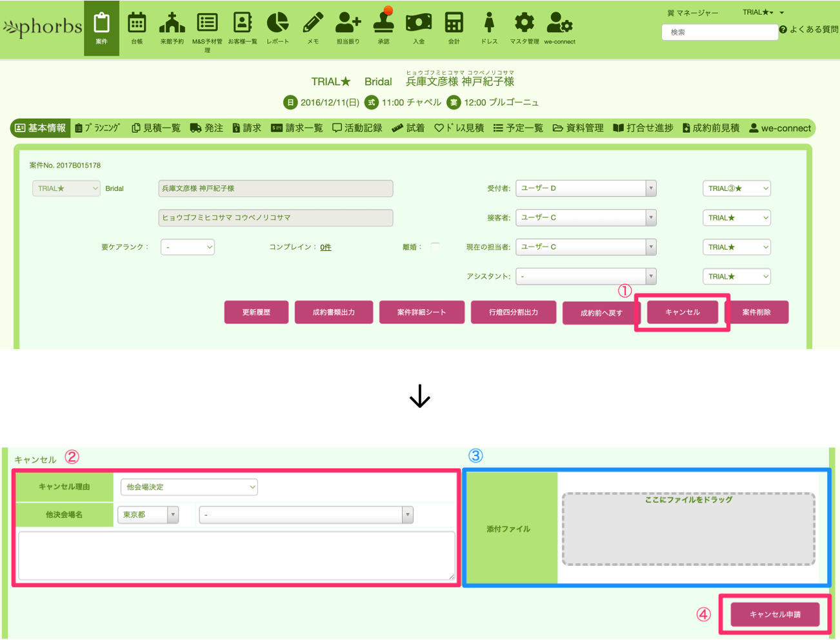Switch to the 請求一覧 tab
Screen dimensions: 840x640
click(x=297, y=128)
